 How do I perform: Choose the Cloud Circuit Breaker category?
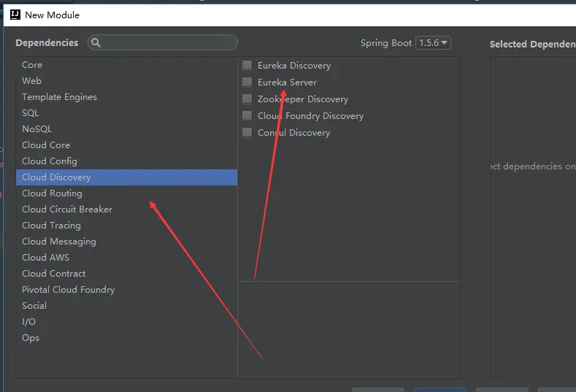pyautogui.click(x=126, y=210)
